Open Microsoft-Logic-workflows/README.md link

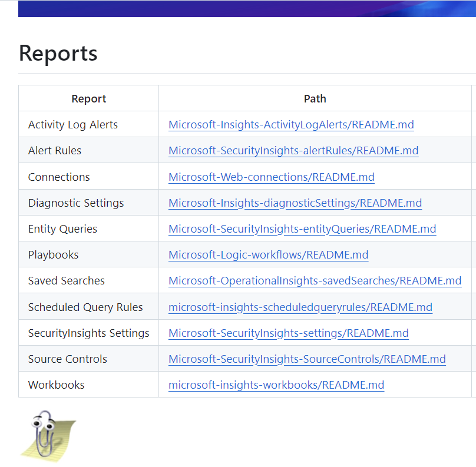click(269, 254)
